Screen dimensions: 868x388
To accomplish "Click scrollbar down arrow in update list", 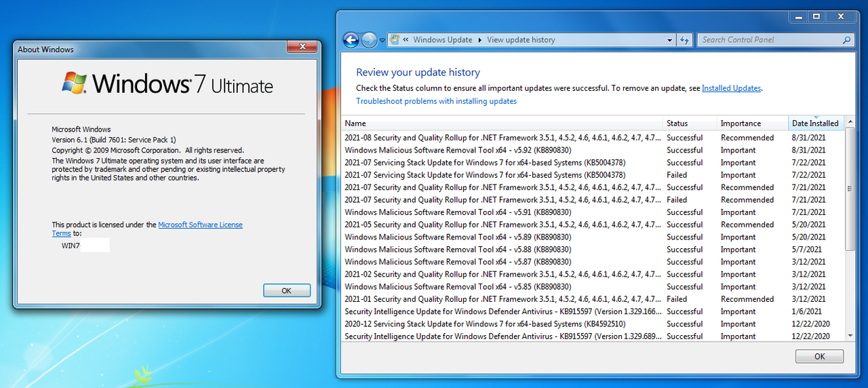I will pos(850,335).
